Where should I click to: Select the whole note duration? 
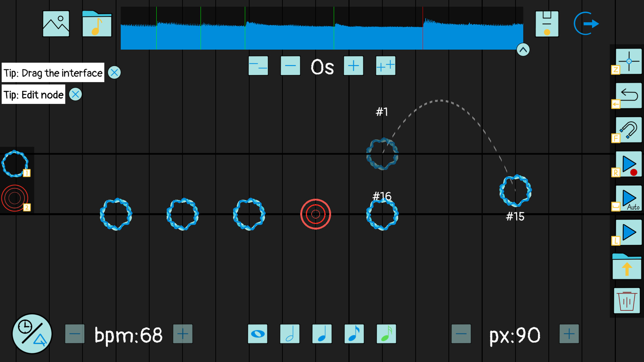258,334
